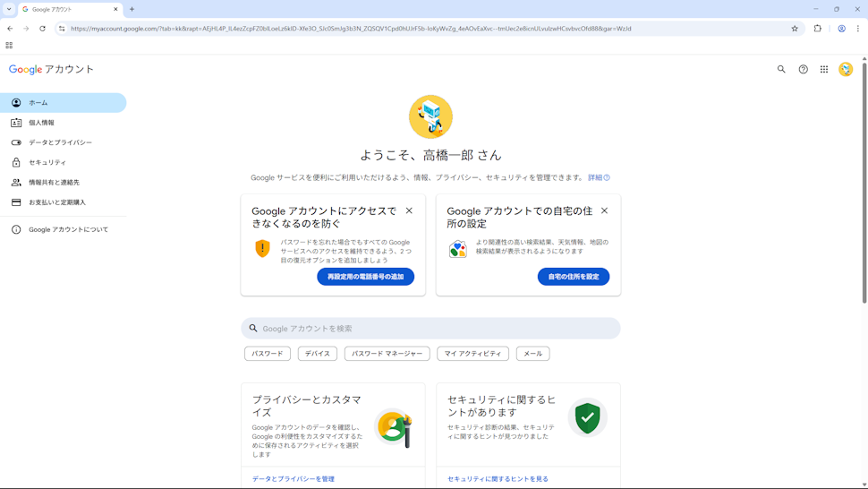Bookmark page with the star icon
868x489 pixels.
pos(795,29)
